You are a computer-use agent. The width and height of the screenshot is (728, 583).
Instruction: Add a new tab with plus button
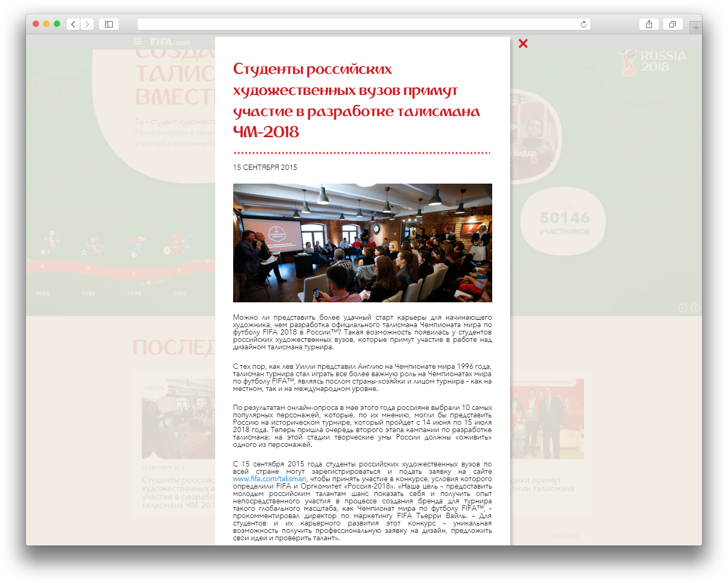tap(696, 27)
